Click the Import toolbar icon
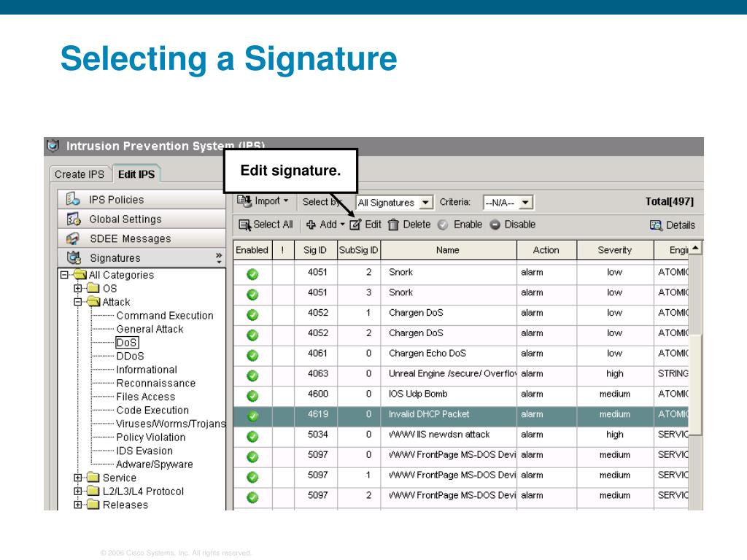The width and height of the screenshot is (747, 560). click(244, 201)
